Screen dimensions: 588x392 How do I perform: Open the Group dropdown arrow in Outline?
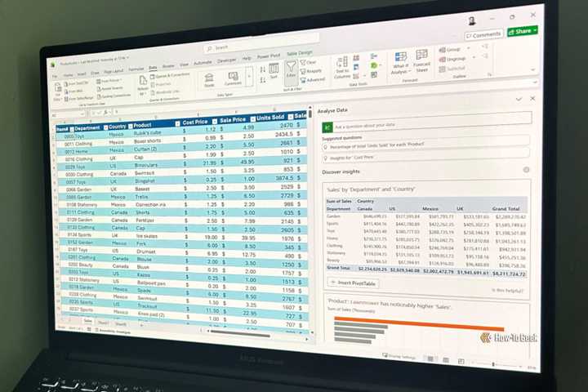click(468, 48)
